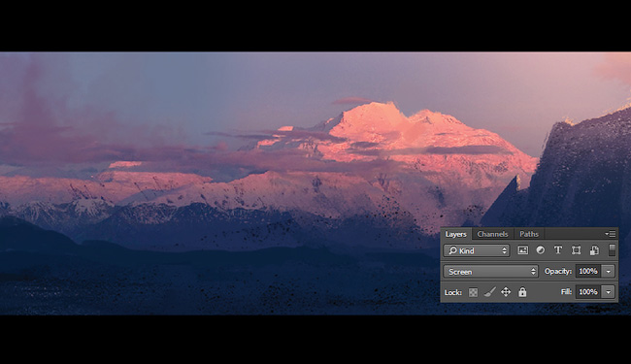Click the Opacity 100% value field

[x=588, y=272]
